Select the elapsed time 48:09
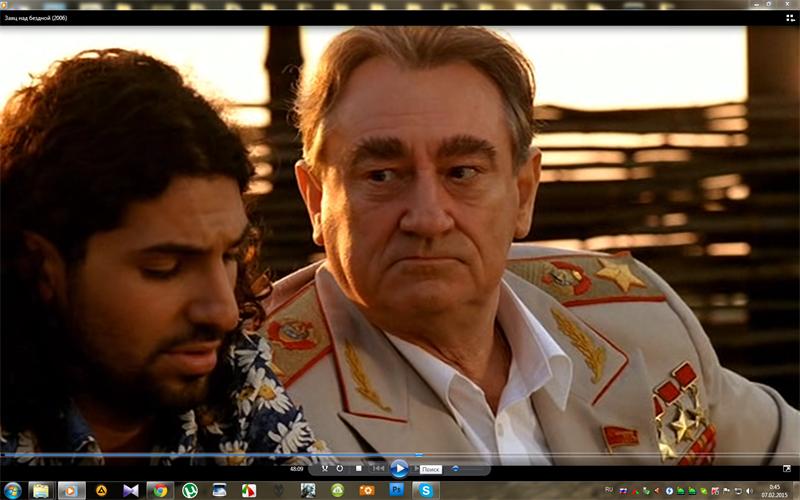 pos(296,468)
